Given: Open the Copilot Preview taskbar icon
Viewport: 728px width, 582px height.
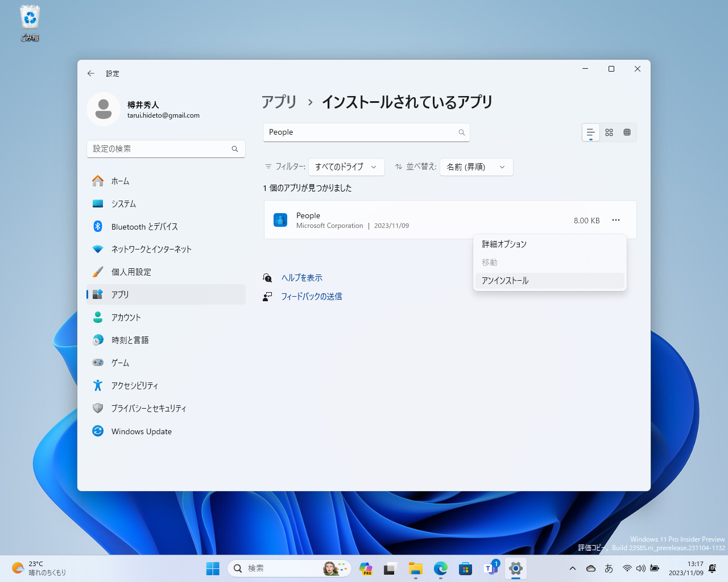Looking at the screenshot, I should coord(366,568).
